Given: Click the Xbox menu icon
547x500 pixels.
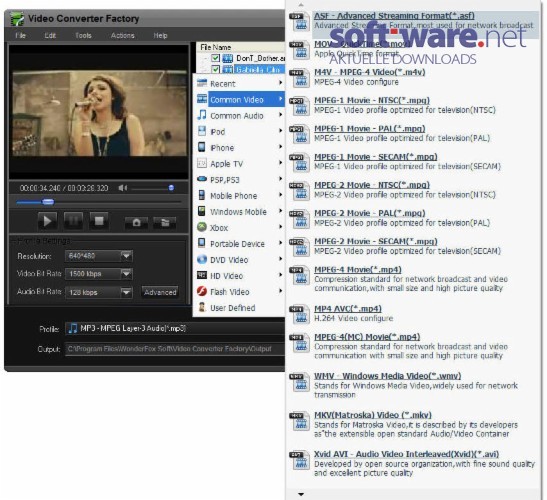Looking at the screenshot, I should 202,227.
